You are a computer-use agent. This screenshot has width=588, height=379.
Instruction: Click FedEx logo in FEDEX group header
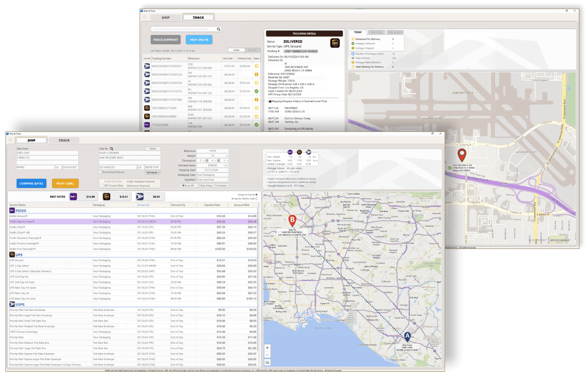point(12,211)
